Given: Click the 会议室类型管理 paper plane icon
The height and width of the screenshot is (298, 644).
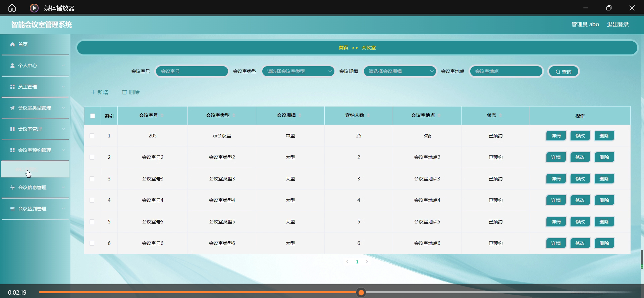Looking at the screenshot, I should (12, 108).
